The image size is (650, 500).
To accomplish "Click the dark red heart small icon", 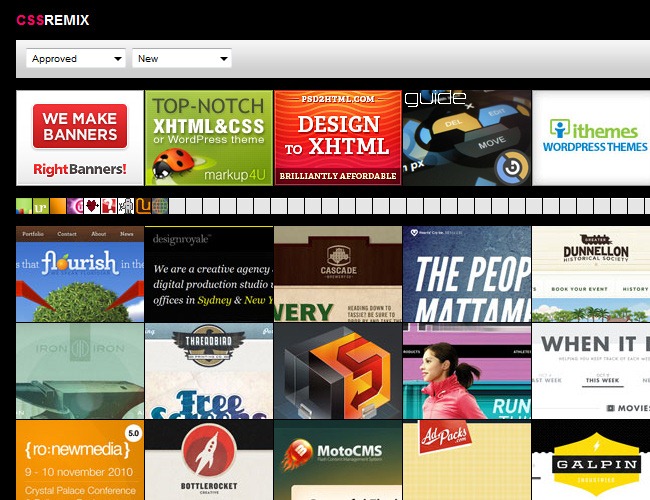I will (92, 206).
